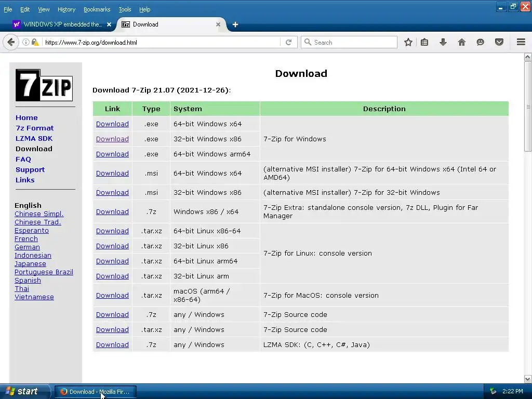Switch language to Esperanto
The image size is (532, 399).
tap(32, 231)
